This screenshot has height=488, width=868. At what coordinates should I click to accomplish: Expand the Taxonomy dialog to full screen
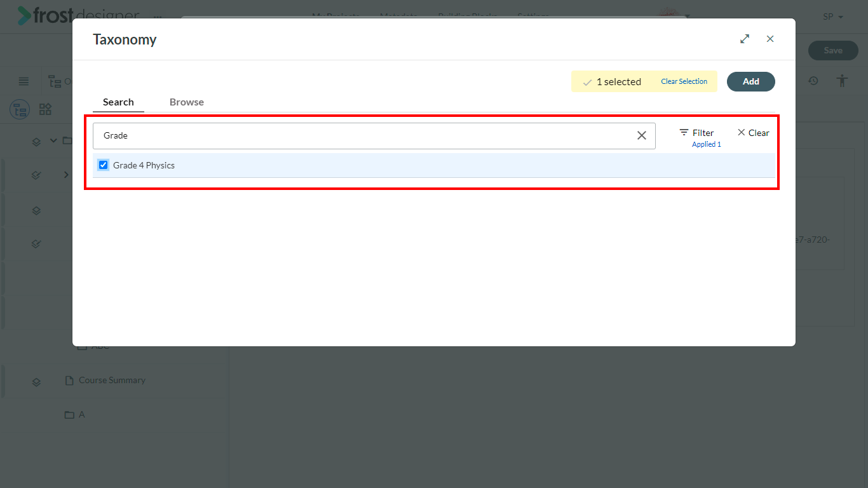745,39
